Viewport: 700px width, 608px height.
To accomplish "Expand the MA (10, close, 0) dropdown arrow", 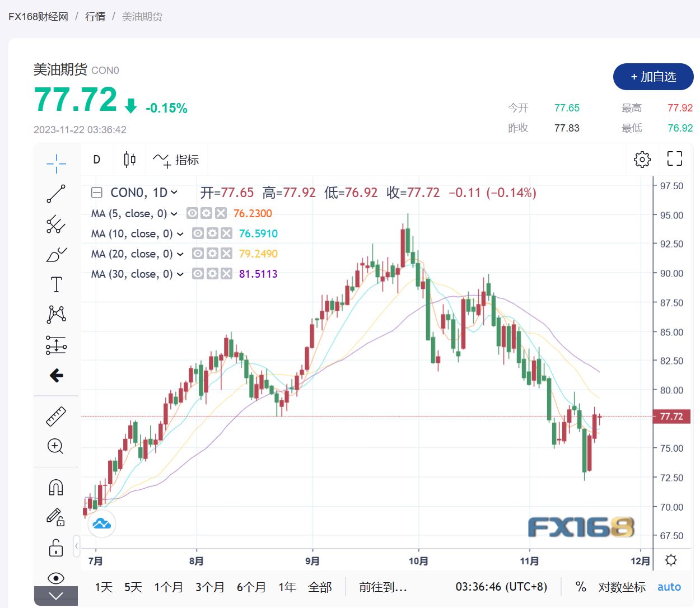I will pos(180,234).
